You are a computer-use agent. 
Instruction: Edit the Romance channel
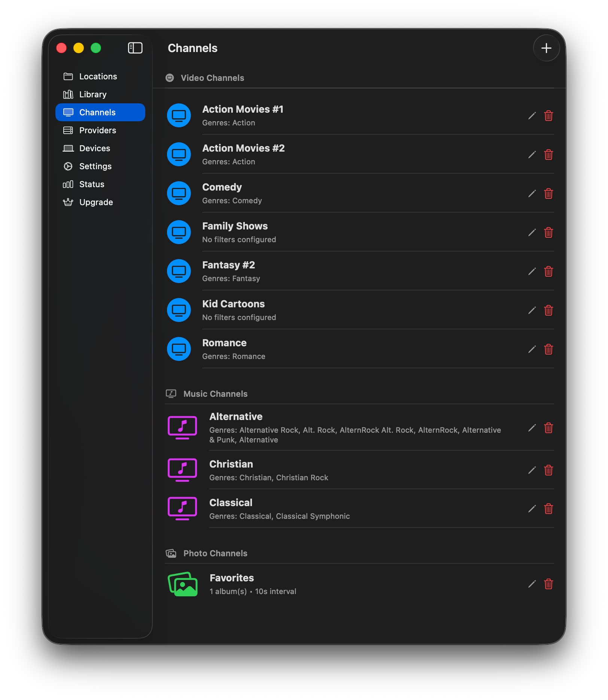532,349
